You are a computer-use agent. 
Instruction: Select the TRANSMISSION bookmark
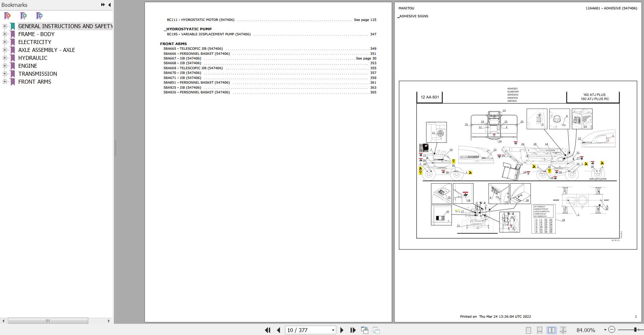(37, 74)
